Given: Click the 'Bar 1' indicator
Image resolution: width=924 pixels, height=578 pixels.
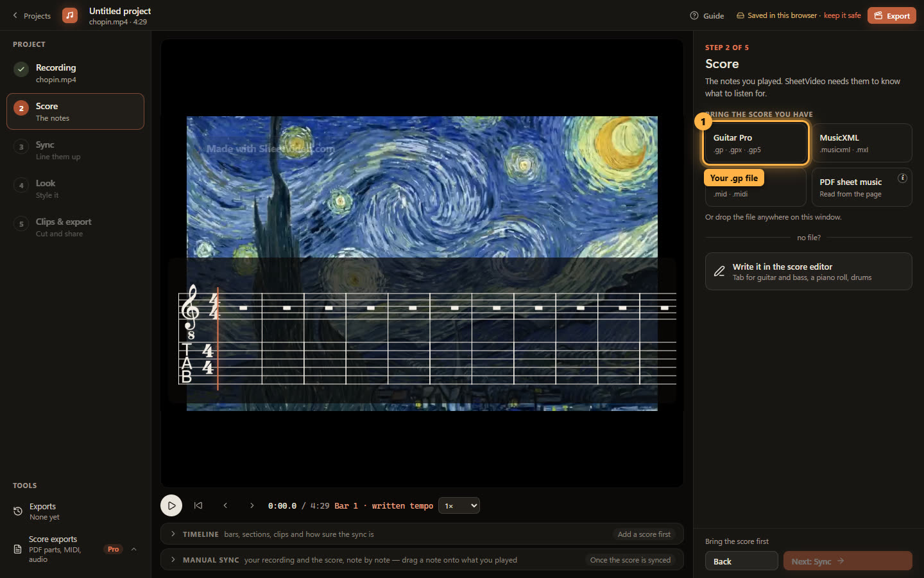Looking at the screenshot, I should 346,506.
